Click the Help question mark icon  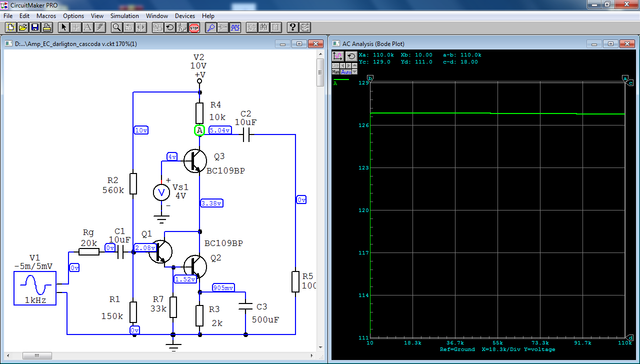292,27
